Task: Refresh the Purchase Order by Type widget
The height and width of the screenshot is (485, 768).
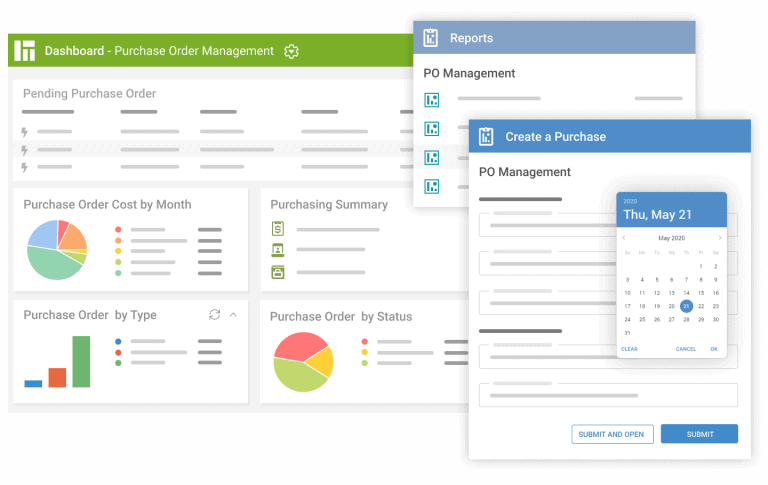Action: pyautogui.click(x=215, y=315)
